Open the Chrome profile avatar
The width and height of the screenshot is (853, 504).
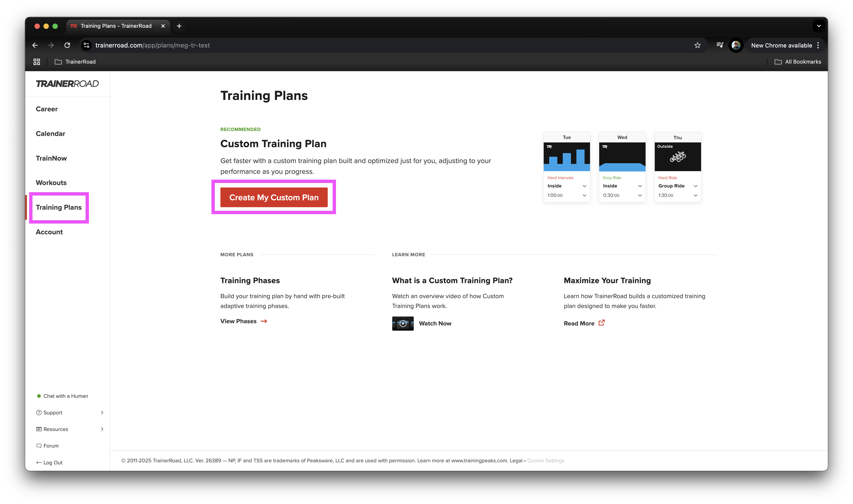[x=735, y=45]
